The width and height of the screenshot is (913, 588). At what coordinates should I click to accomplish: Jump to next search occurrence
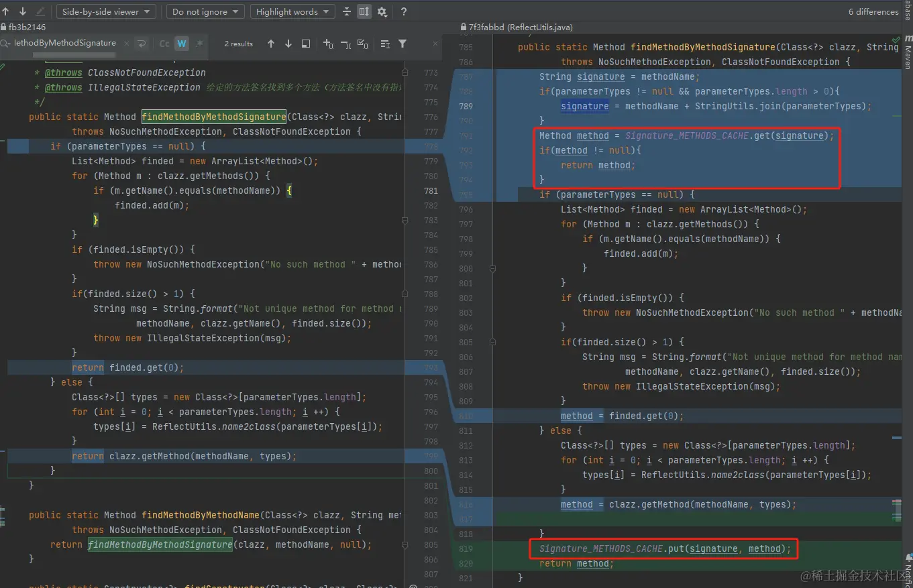tap(288, 44)
